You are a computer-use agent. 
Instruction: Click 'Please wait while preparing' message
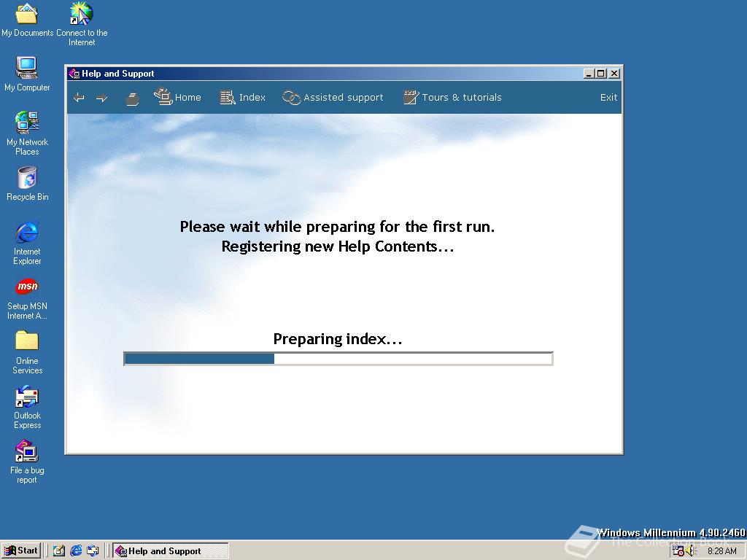[337, 227]
